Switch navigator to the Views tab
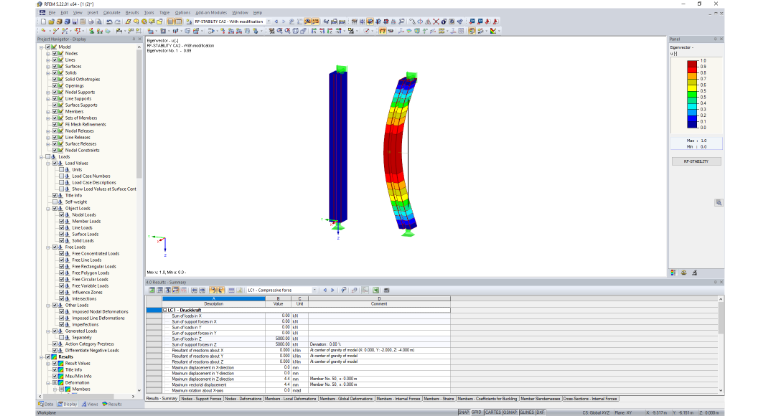Viewport: 760px width, 416px height. (90, 404)
